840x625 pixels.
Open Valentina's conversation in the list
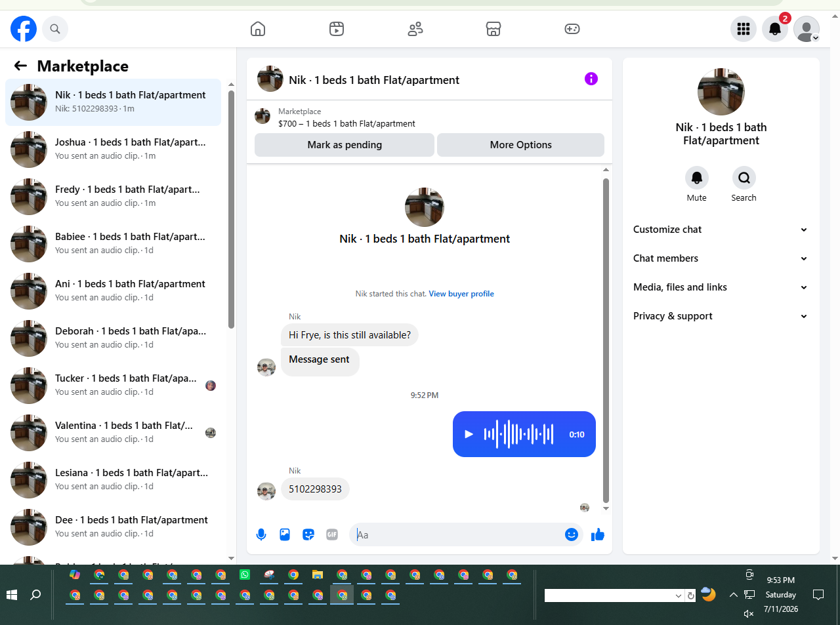click(x=113, y=433)
